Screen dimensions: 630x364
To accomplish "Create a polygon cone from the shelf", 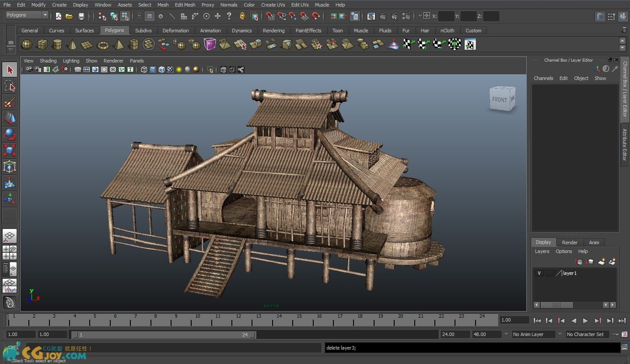I will pos(72,44).
